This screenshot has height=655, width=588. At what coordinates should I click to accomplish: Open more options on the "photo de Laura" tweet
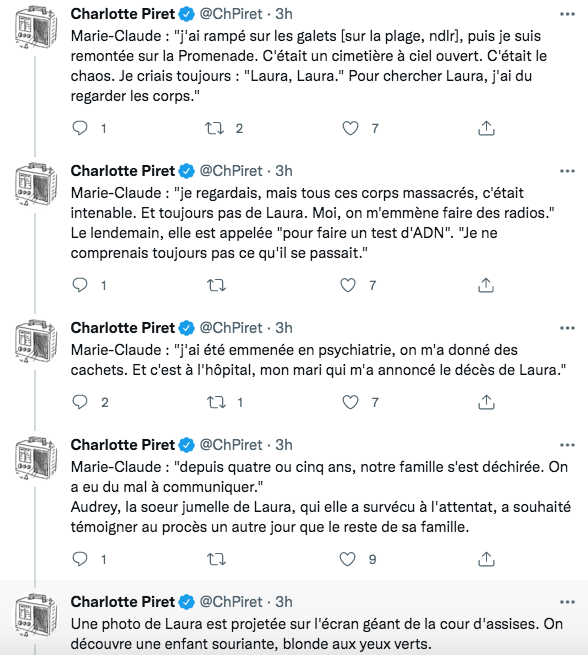(x=567, y=602)
